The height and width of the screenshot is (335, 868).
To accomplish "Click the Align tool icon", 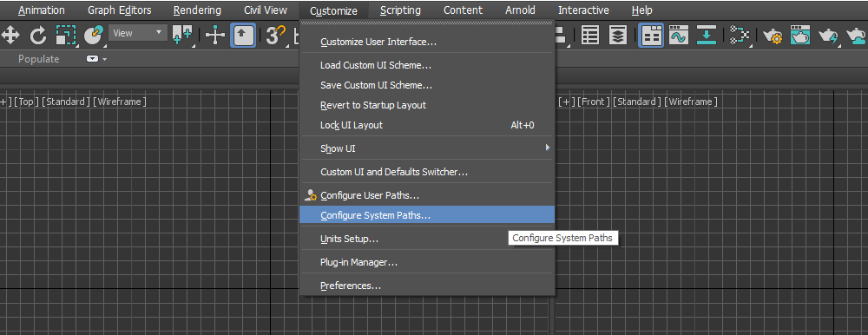I will (x=561, y=36).
